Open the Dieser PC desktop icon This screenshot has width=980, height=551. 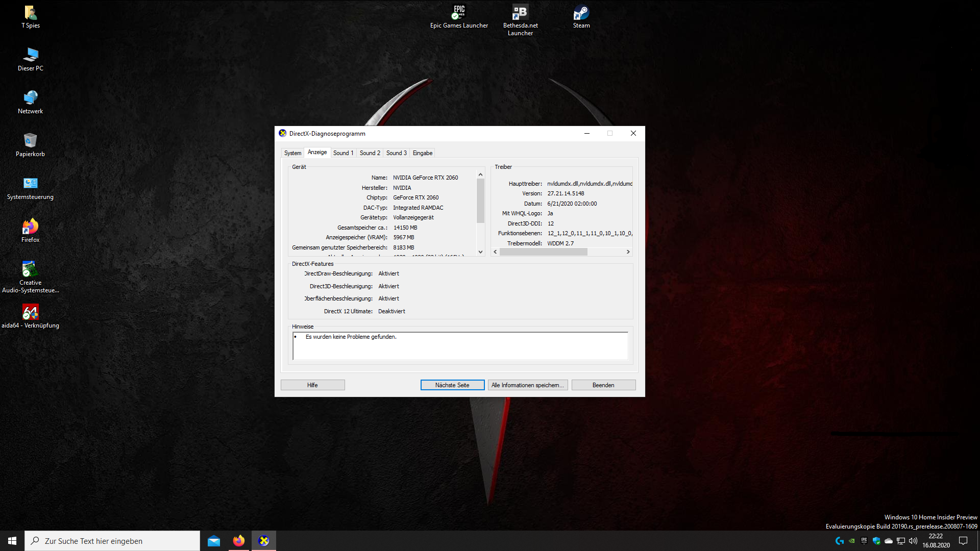[30, 56]
